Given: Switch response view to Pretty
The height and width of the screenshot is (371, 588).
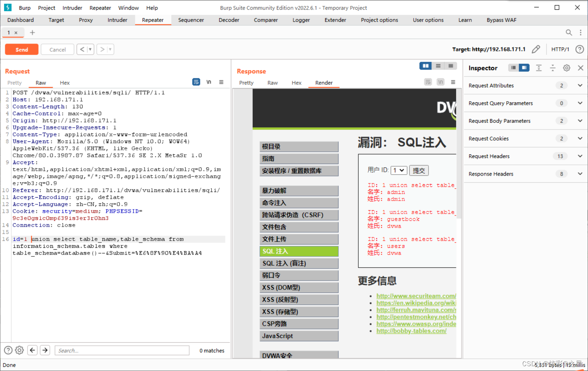Looking at the screenshot, I should 246,83.
